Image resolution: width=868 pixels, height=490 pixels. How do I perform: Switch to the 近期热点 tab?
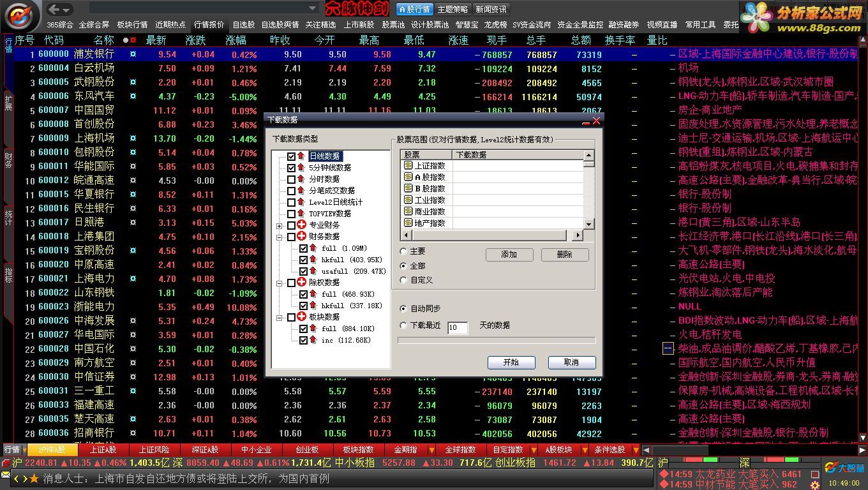[170, 25]
